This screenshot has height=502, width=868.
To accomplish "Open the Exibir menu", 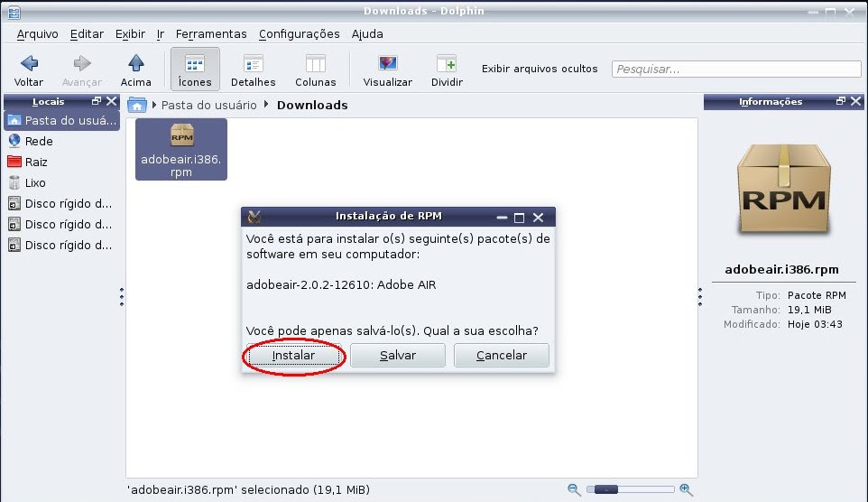I will [130, 33].
